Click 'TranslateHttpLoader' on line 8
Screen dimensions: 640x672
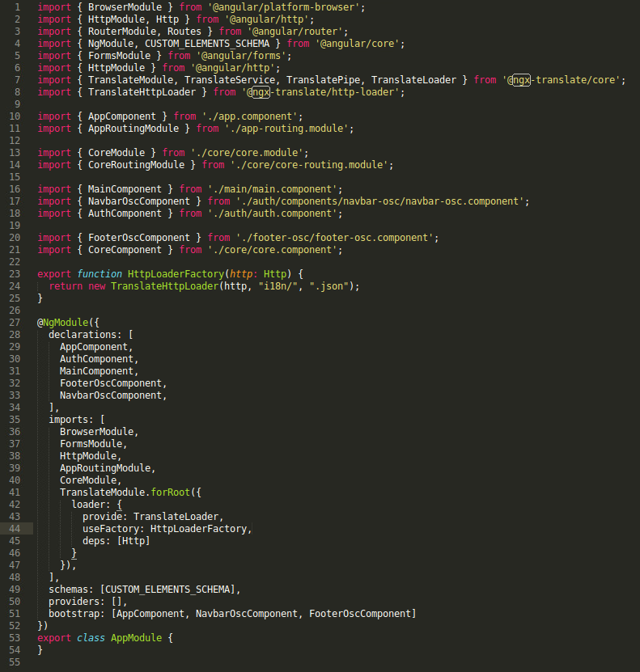[x=142, y=92]
